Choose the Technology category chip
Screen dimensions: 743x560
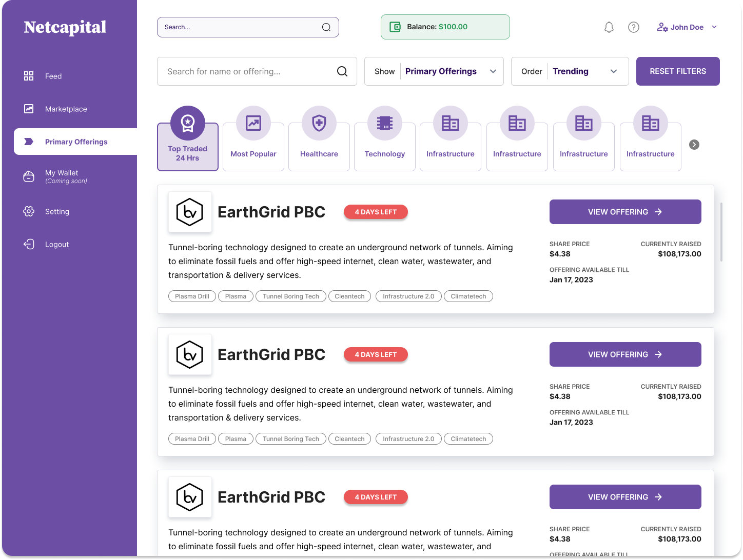coord(385,138)
